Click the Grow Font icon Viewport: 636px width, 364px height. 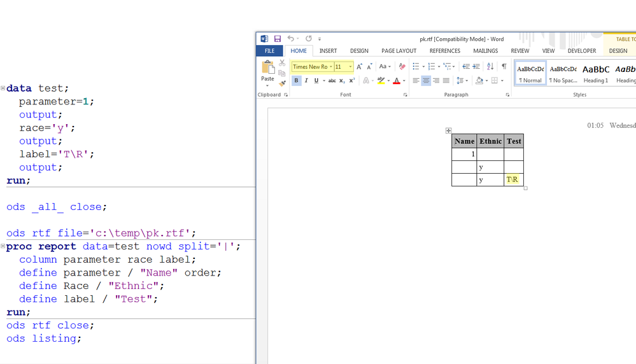coord(359,66)
